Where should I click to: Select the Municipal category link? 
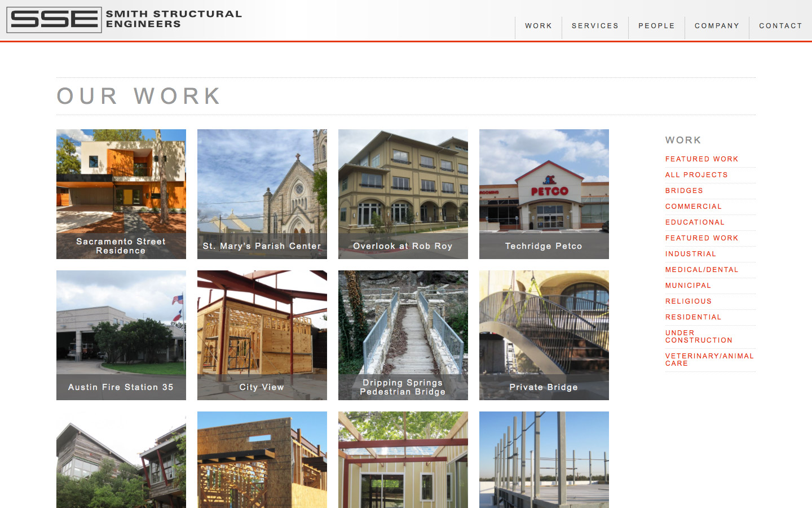tap(688, 286)
